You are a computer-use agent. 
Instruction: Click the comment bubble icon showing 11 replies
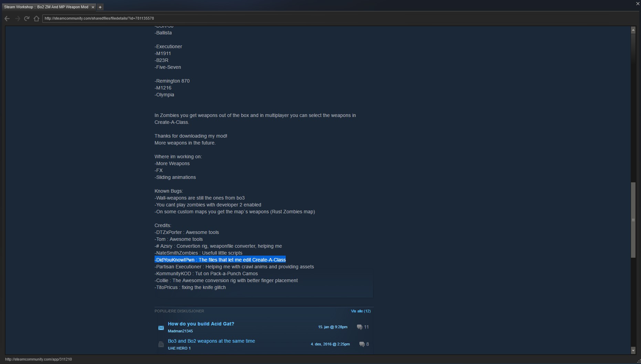[x=359, y=327]
